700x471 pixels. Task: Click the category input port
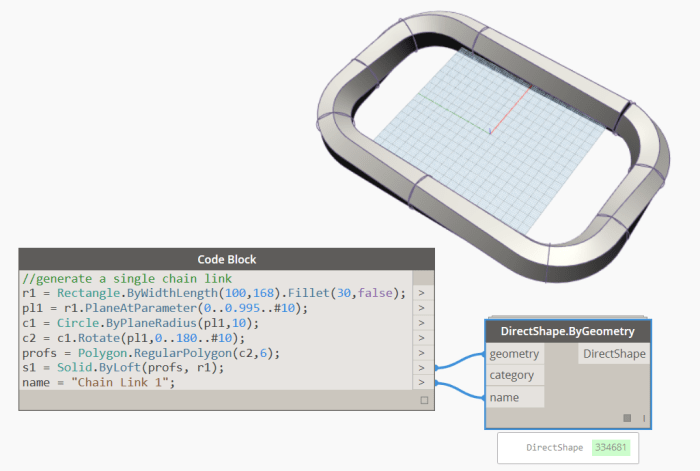pos(515,375)
